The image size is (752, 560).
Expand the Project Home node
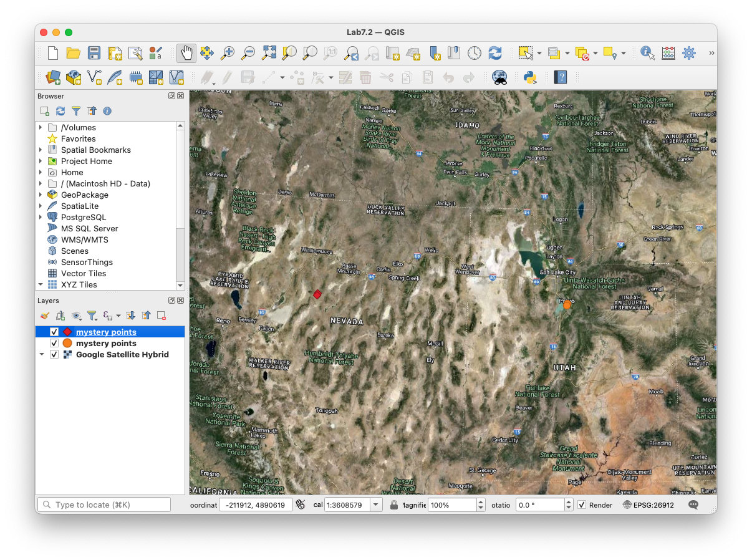coord(41,161)
